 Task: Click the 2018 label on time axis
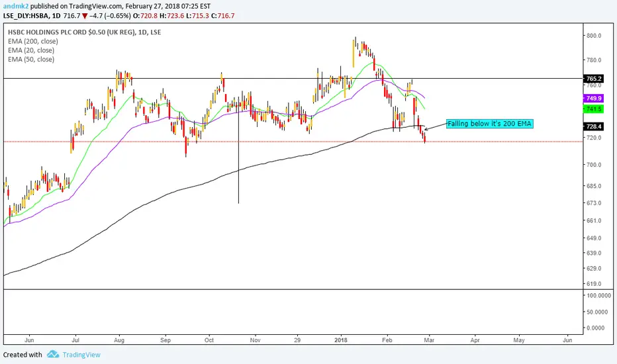(x=341, y=340)
